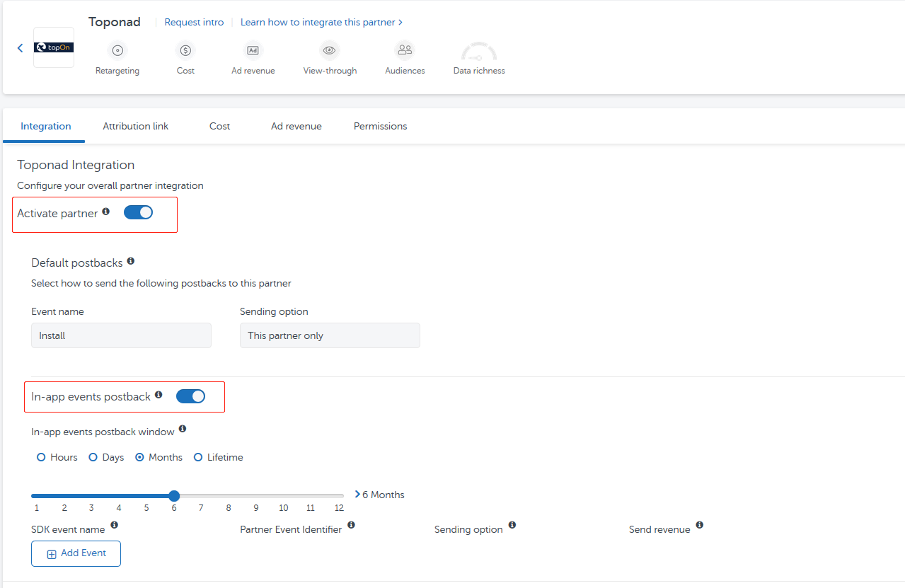Select the Audiences capability icon
The height and width of the screenshot is (588, 905).
click(405, 50)
